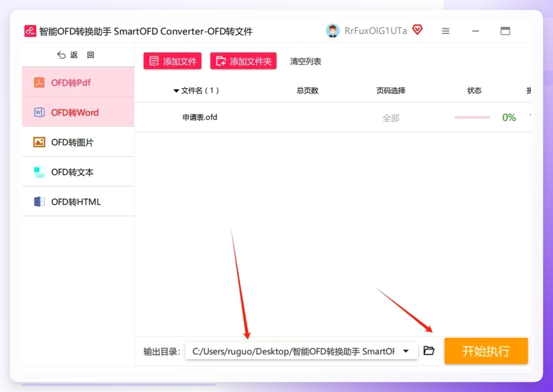
Task: Clear the list with 清空列表
Action: point(305,62)
